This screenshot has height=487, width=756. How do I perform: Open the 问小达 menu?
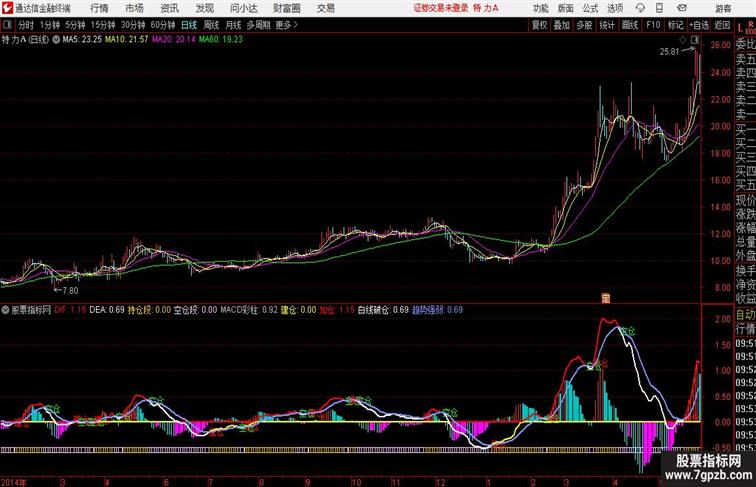click(244, 8)
